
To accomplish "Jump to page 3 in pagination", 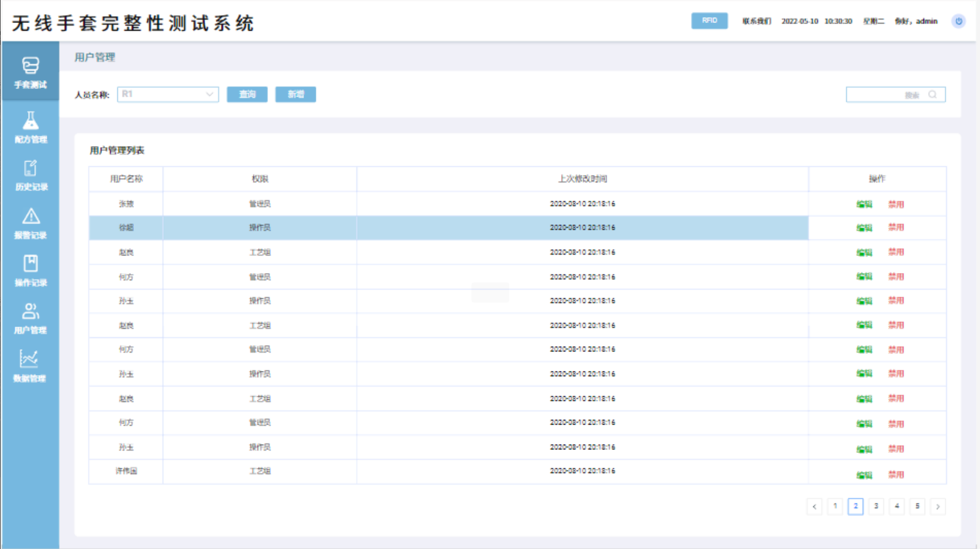I will [x=876, y=507].
